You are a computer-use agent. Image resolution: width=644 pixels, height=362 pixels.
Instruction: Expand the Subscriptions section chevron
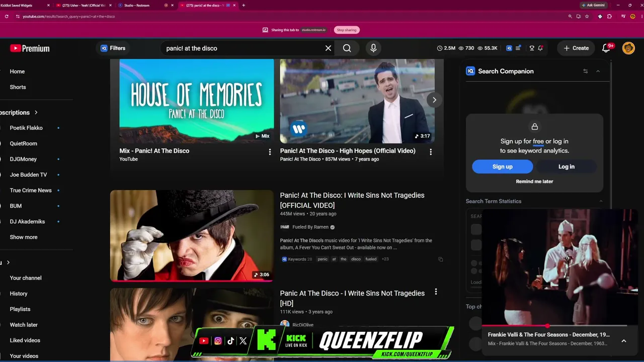pyautogui.click(x=36, y=113)
